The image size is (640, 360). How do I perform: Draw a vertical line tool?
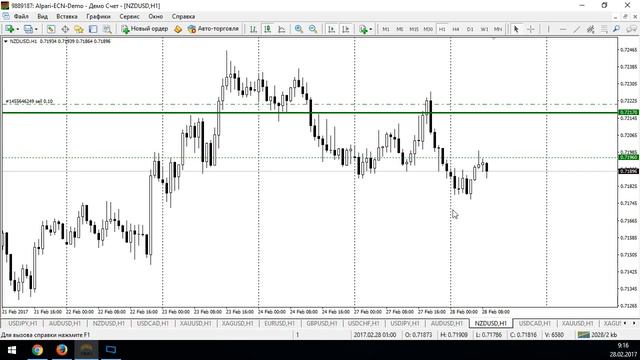coord(548,29)
